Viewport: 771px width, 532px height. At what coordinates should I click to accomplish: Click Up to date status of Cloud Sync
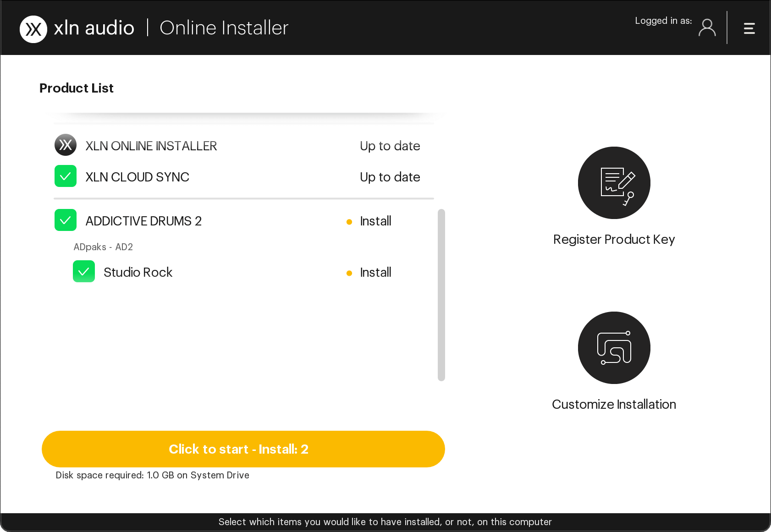[x=390, y=177]
